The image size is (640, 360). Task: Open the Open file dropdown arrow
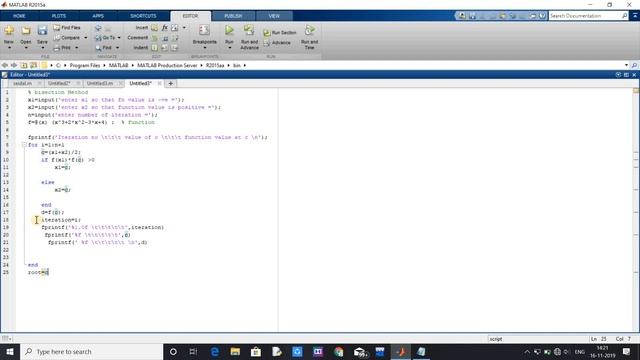coord(26,48)
